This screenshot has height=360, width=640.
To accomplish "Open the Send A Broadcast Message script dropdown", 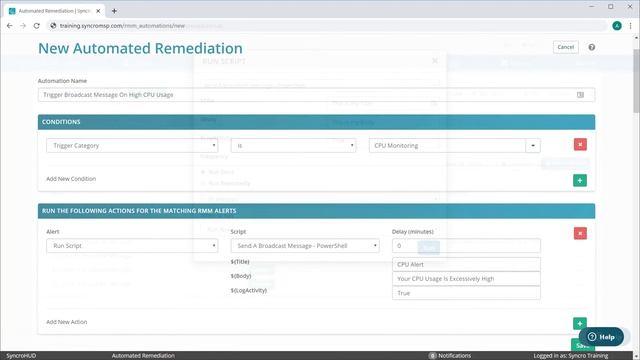I will pos(305,246).
